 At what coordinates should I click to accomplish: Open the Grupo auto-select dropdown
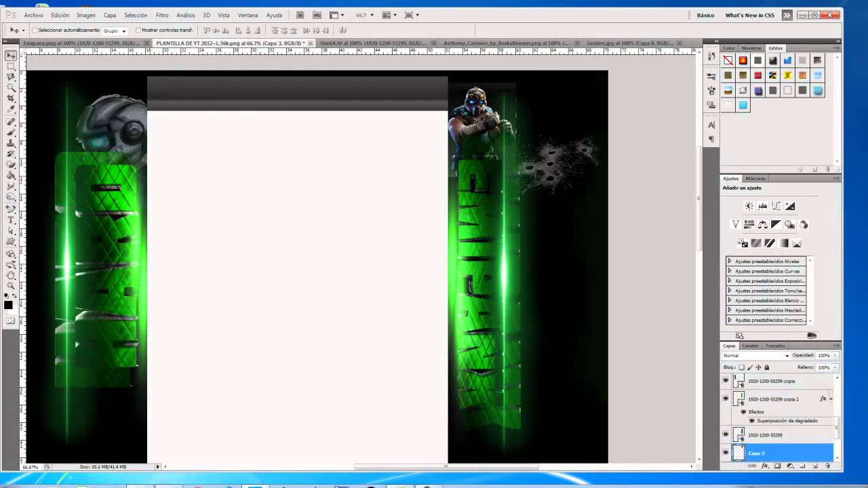[x=115, y=30]
